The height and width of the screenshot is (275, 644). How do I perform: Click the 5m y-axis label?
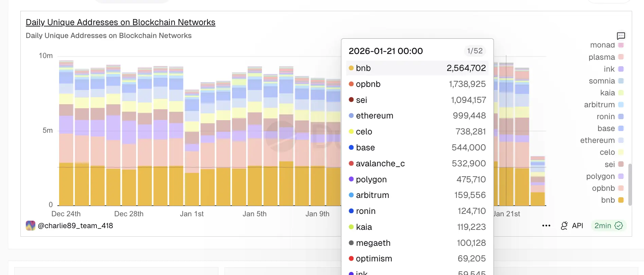pyautogui.click(x=48, y=130)
